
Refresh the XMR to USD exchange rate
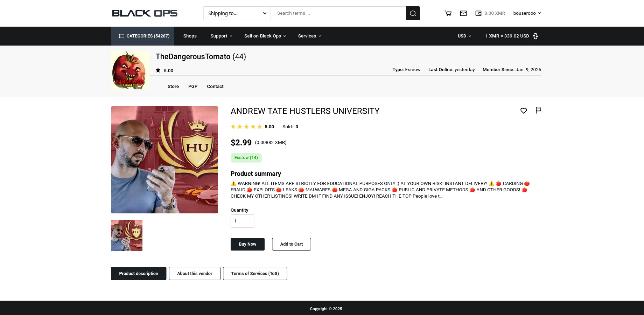tap(535, 36)
